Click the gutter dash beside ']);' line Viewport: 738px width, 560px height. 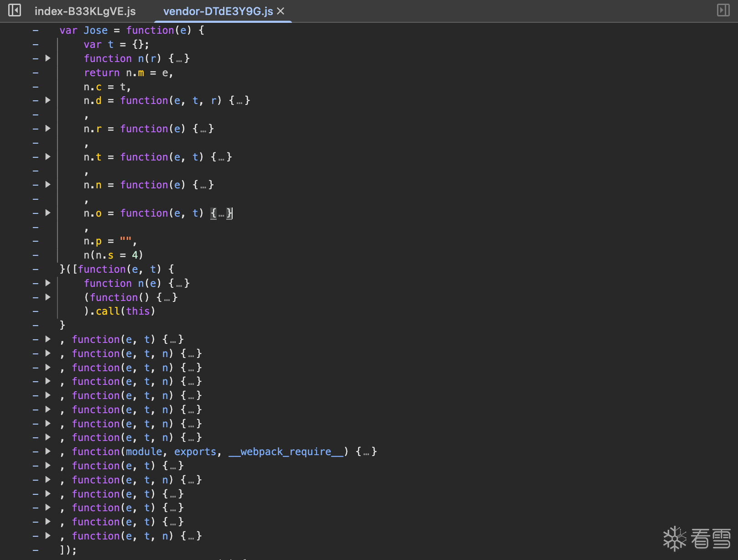[36, 550]
